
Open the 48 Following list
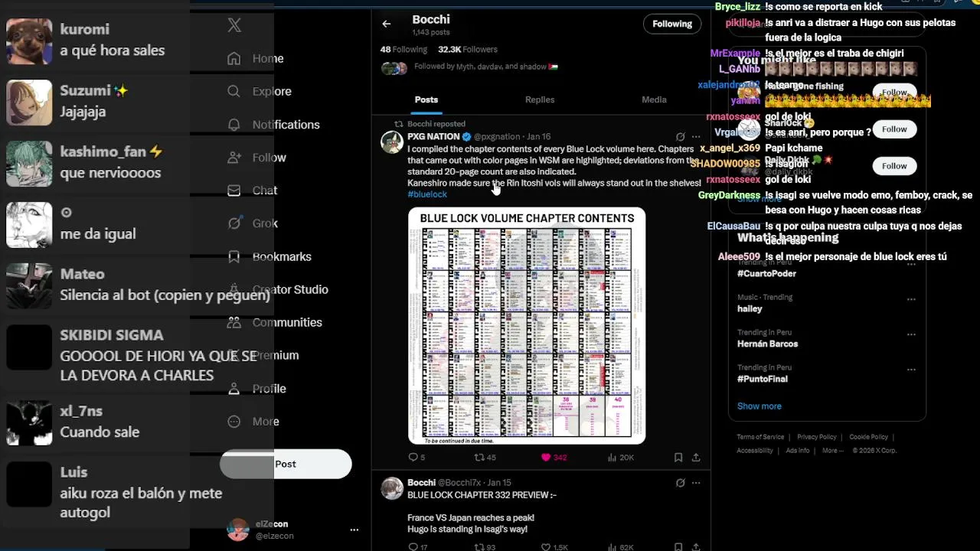pos(403,49)
